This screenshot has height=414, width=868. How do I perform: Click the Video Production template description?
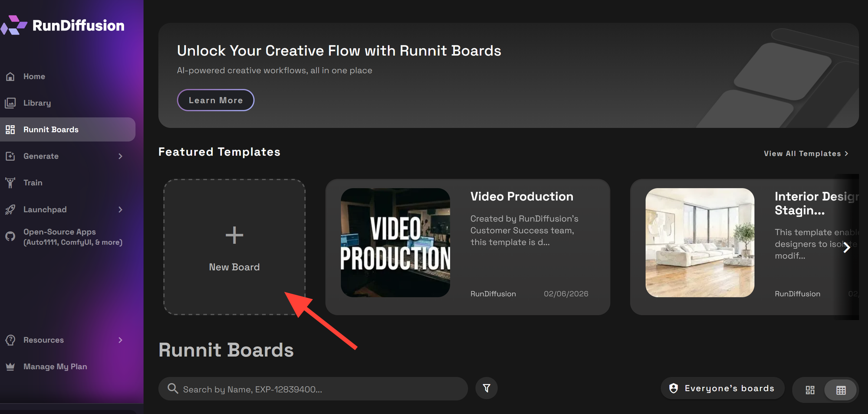coord(524,230)
